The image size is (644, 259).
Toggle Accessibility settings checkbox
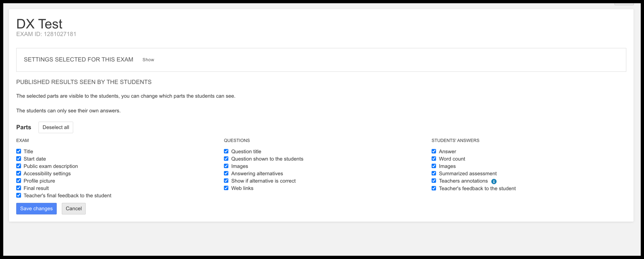(x=19, y=173)
